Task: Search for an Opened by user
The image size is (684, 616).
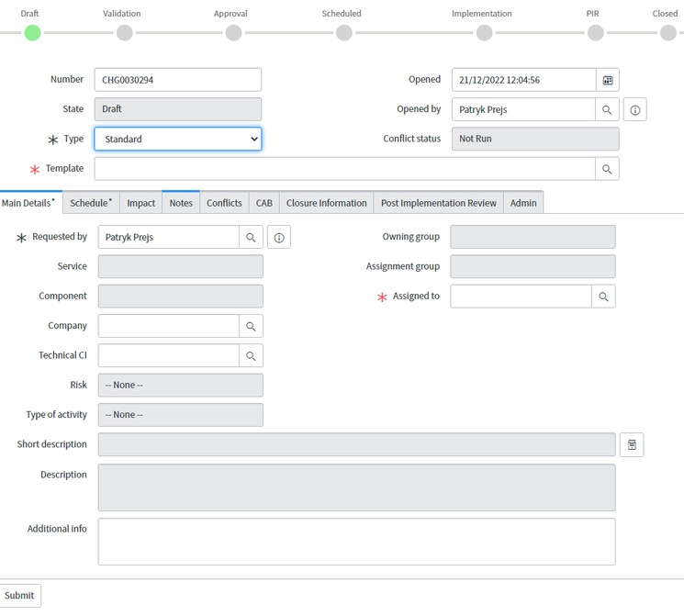Action: [x=607, y=109]
